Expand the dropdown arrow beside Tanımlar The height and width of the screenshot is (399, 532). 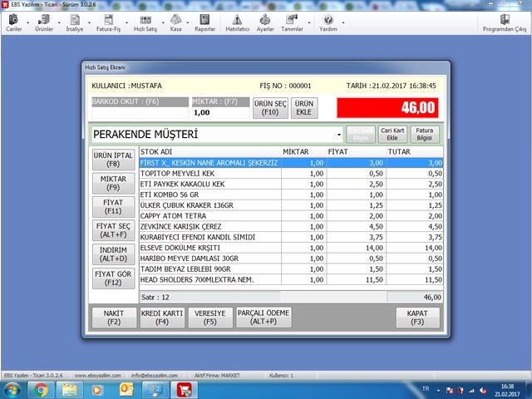(x=308, y=23)
